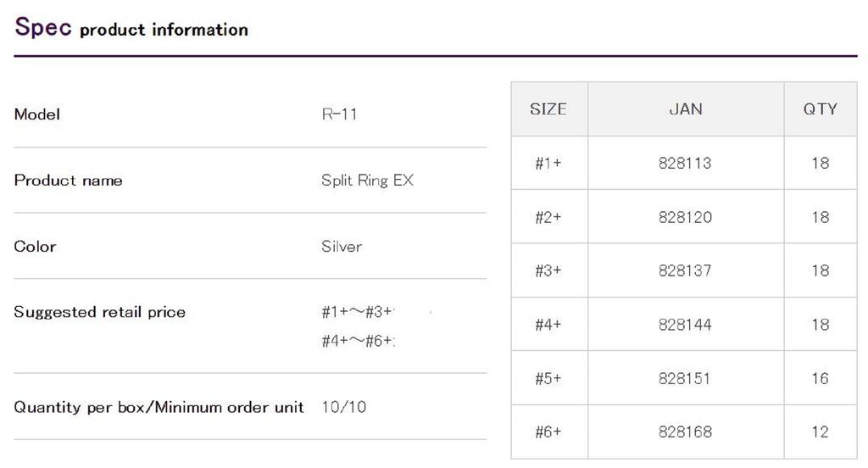Click the 10/10 quantity per box value
The width and height of the screenshot is (868, 468).
(x=344, y=407)
